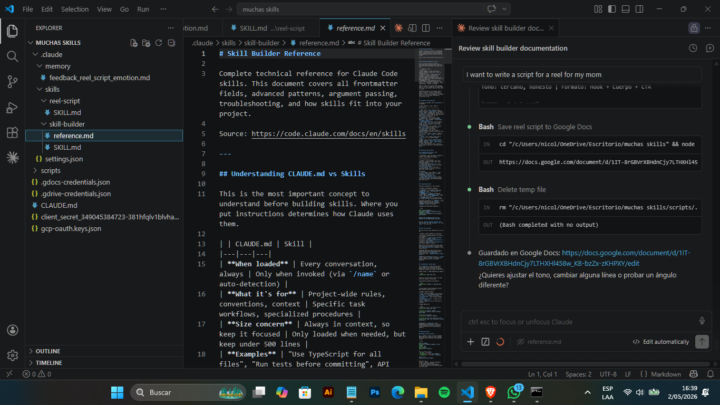The width and height of the screenshot is (720, 405).
Task: Switch to SKILL.md reel-script tab
Action: click(270, 28)
